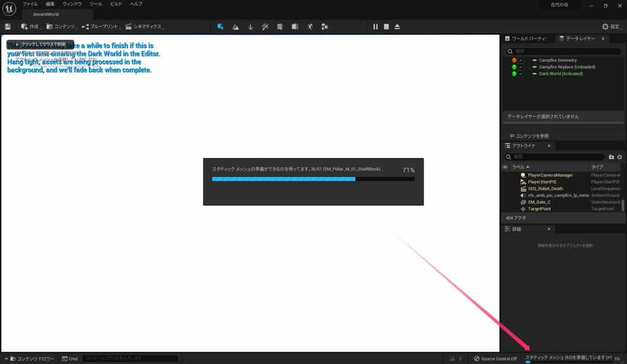This screenshot has height=364, width=627.
Task: Open the ビルド (Build) menu
Action: (116, 4)
